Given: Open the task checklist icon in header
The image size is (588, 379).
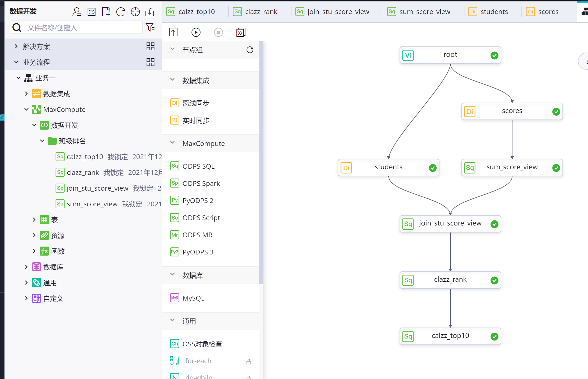Looking at the screenshot, I should pos(92,12).
